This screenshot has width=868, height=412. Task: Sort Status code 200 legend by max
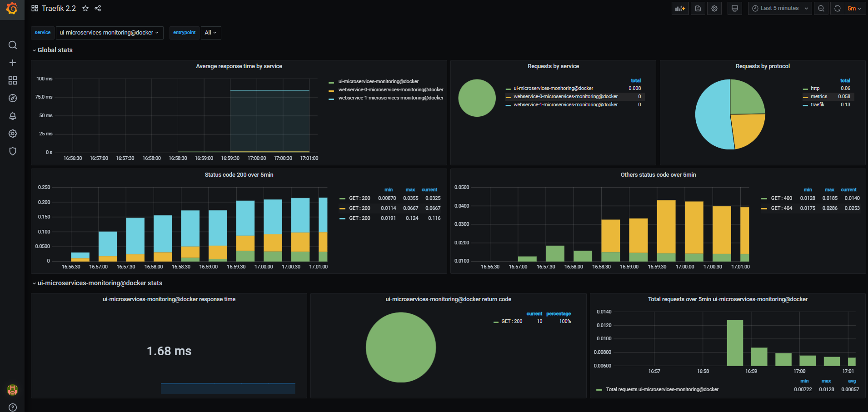410,190
